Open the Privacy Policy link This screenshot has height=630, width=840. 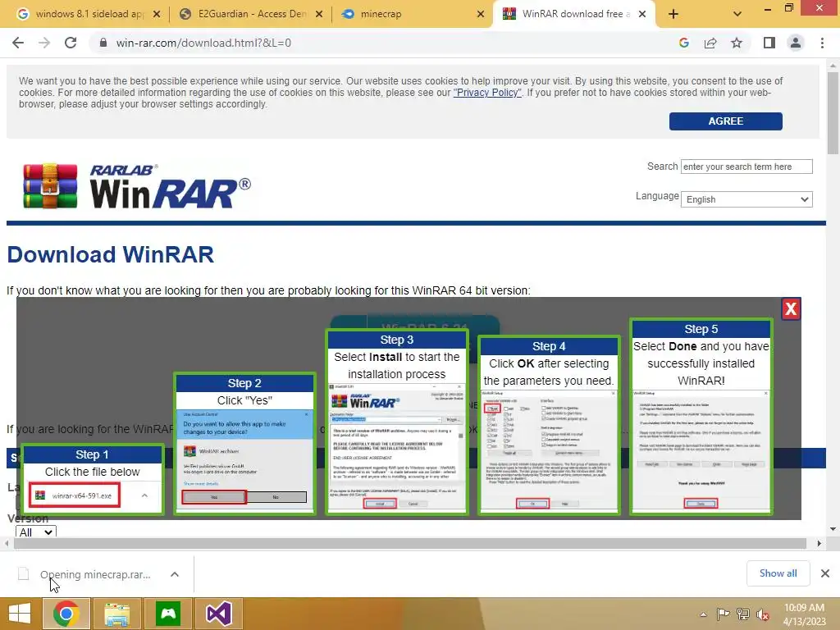pos(487,93)
